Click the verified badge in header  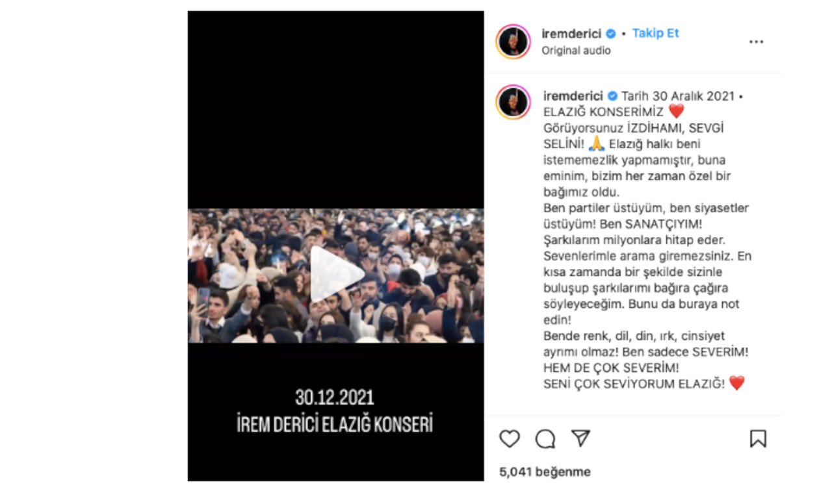point(611,34)
